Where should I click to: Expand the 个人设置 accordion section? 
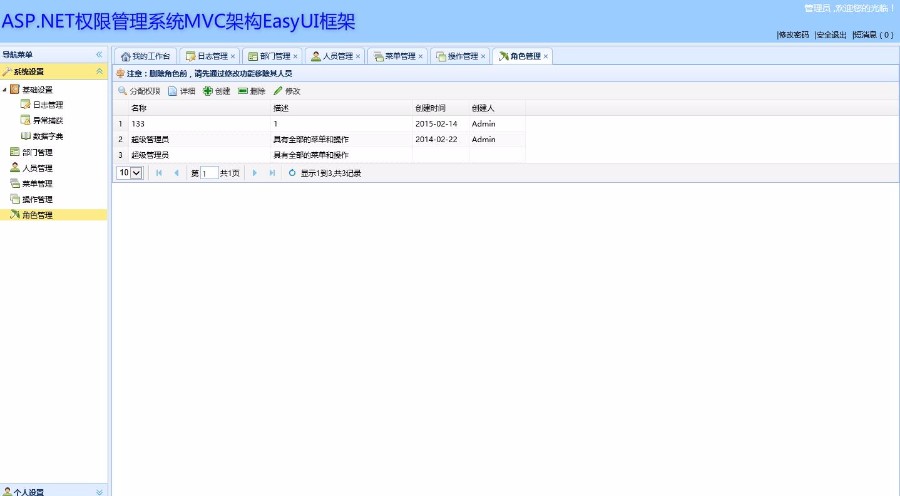click(99, 492)
